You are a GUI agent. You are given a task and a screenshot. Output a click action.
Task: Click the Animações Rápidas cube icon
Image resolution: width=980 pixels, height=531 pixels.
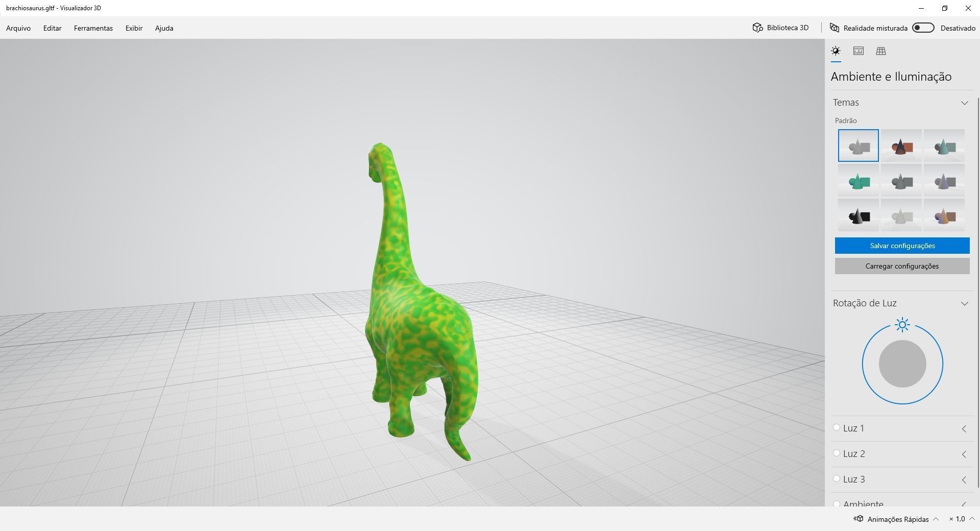click(x=858, y=519)
